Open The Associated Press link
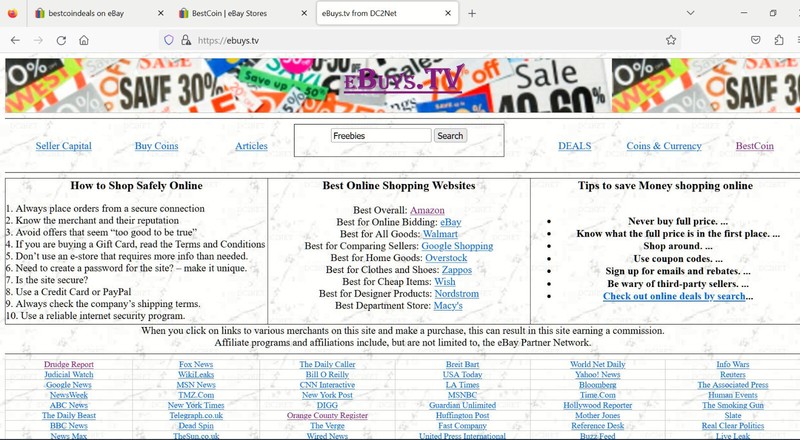 [x=733, y=385]
